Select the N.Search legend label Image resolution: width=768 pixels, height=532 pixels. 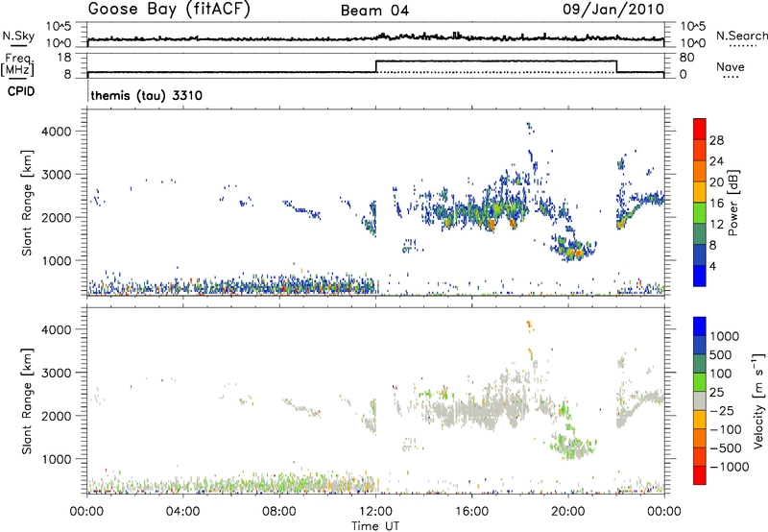tap(741, 36)
